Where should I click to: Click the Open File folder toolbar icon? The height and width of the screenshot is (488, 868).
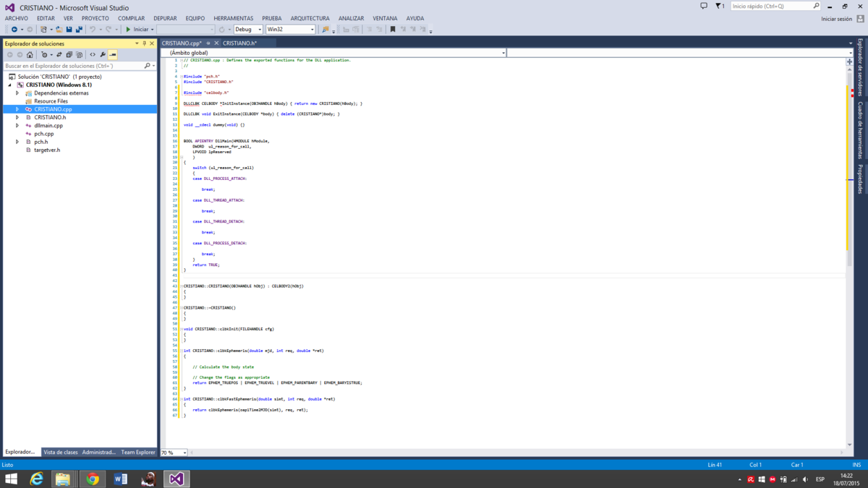[x=59, y=30]
